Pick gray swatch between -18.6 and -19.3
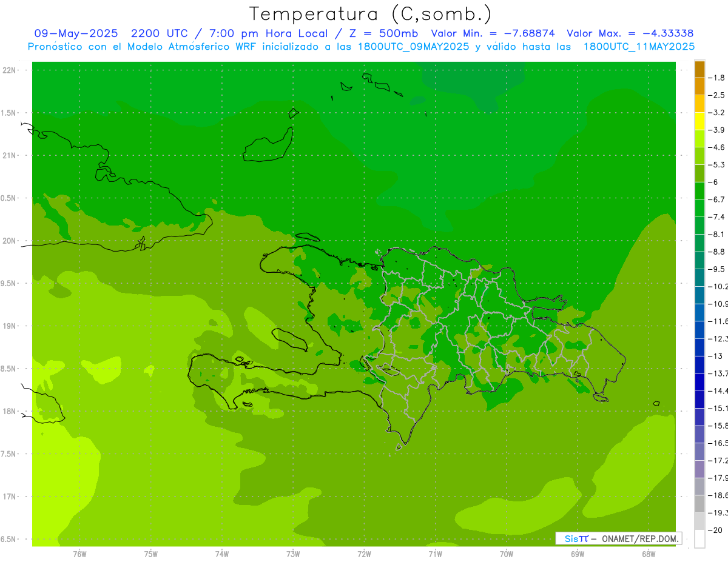728x562 pixels. pyautogui.click(x=699, y=504)
